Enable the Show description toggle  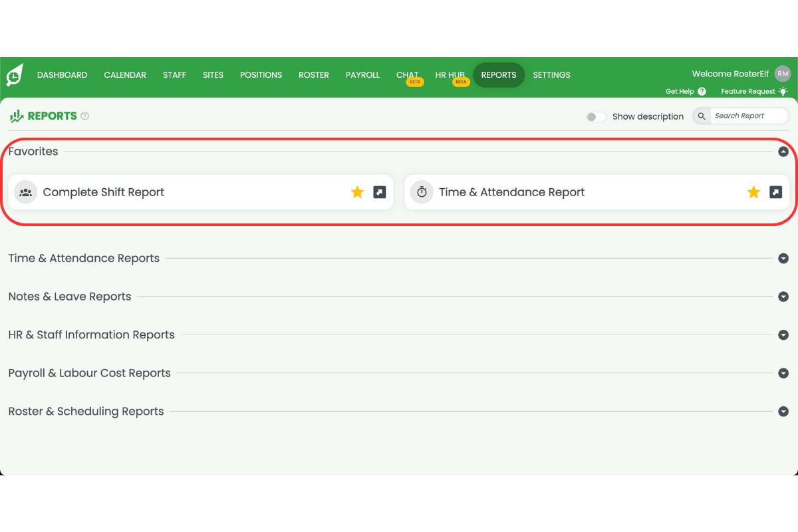(596, 116)
